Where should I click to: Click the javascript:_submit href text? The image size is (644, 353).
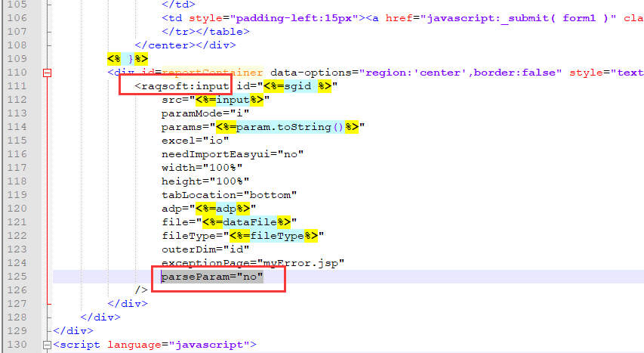[521, 18]
